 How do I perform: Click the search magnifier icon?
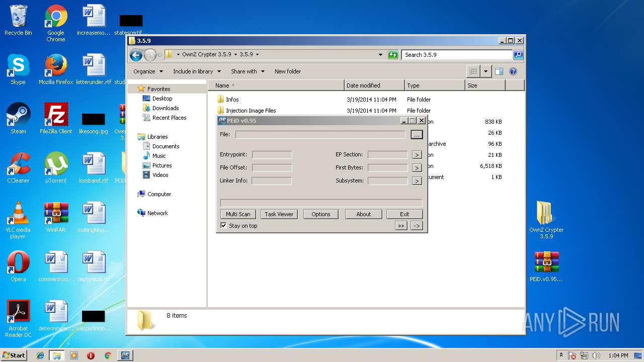[518, 55]
